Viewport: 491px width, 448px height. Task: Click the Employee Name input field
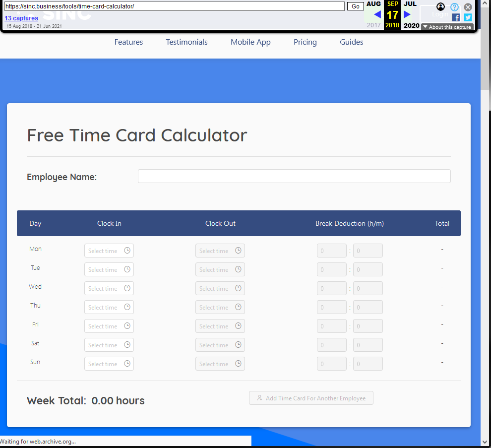294,176
